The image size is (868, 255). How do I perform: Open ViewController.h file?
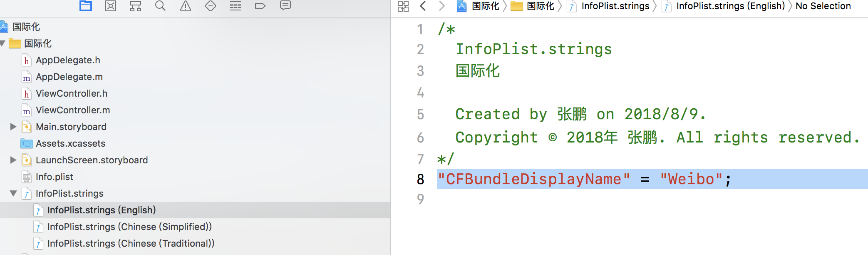coord(72,93)
